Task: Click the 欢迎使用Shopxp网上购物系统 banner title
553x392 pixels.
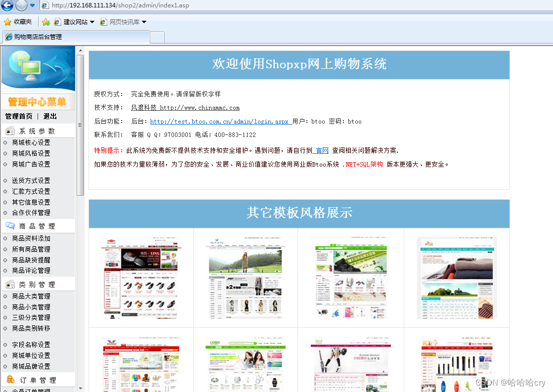Action: pos(299,64)
